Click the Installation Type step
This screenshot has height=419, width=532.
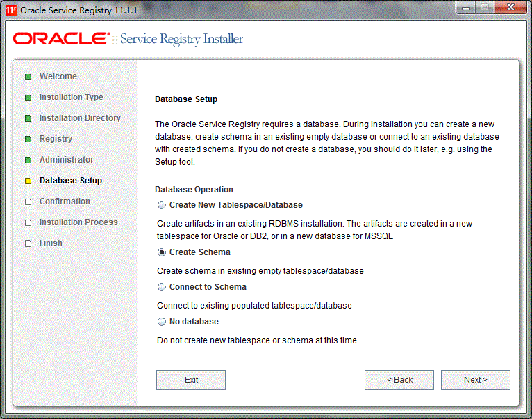click(72, 97)
